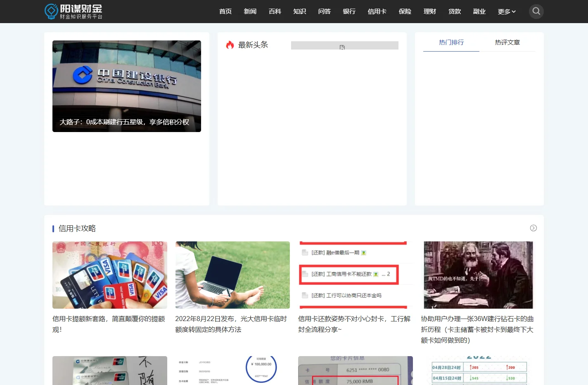Open the 问答 nav item
This screenshot has width=588, height=385.
click(325, 12)
